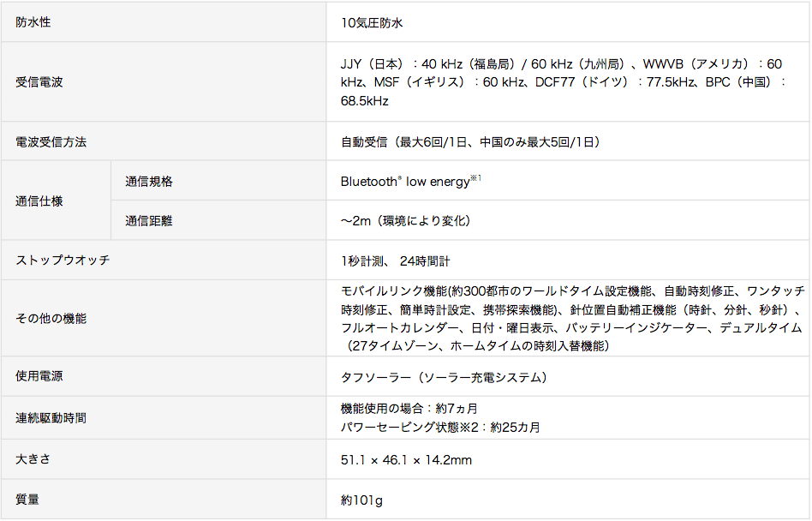Click the 連続駆動時間 row label
812x521 pixels.
(51, 418)
